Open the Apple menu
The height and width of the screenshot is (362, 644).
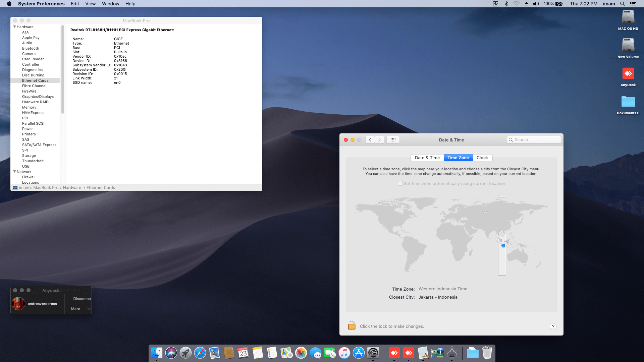(9, 4)
